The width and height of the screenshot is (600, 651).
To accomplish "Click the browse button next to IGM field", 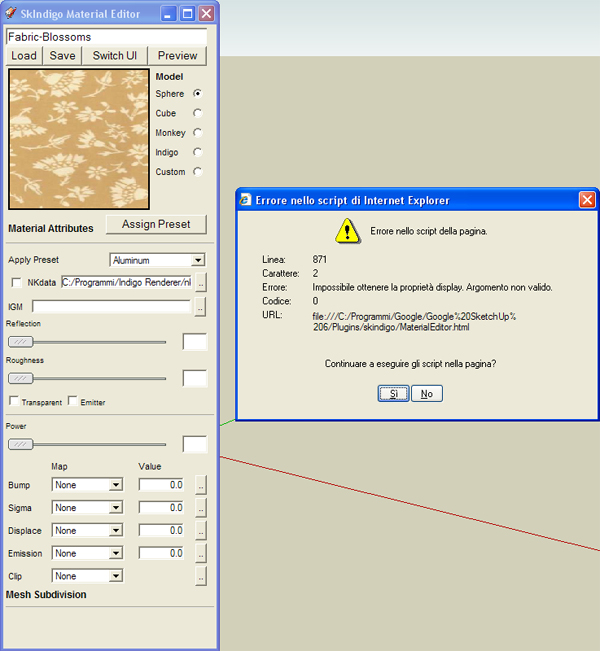I will (201, 307).
